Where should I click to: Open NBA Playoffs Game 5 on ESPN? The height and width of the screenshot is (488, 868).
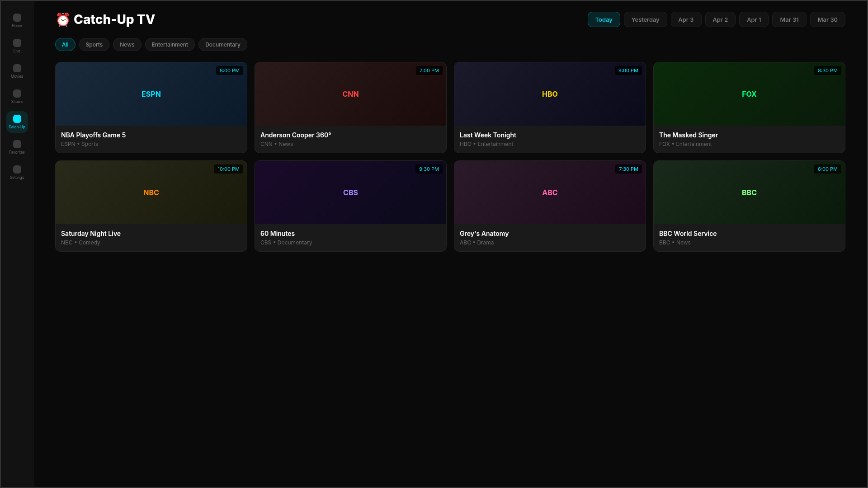click(x=151, y=108)
